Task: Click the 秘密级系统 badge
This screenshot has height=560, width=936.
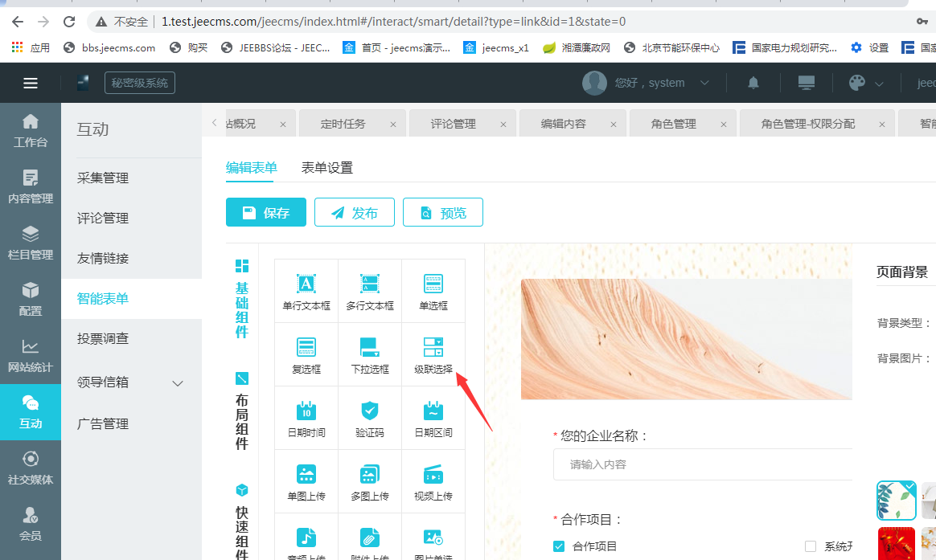Action: click(140, 83)
